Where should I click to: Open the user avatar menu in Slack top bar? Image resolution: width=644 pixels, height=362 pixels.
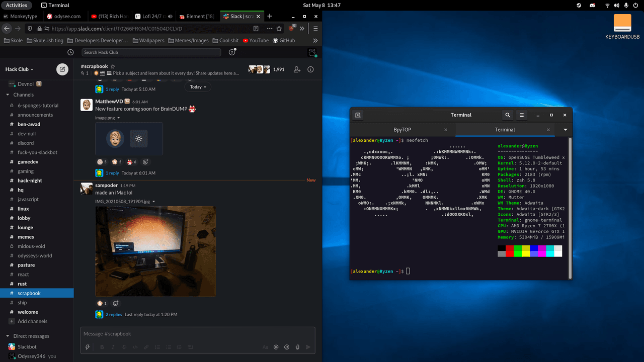pyautogui.click(x=312, y=52)
